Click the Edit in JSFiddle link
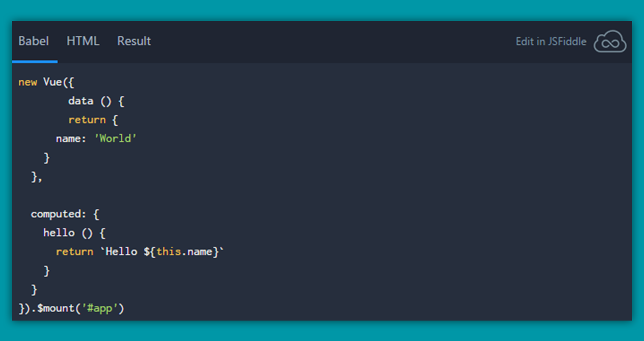 tap(550, 41)
